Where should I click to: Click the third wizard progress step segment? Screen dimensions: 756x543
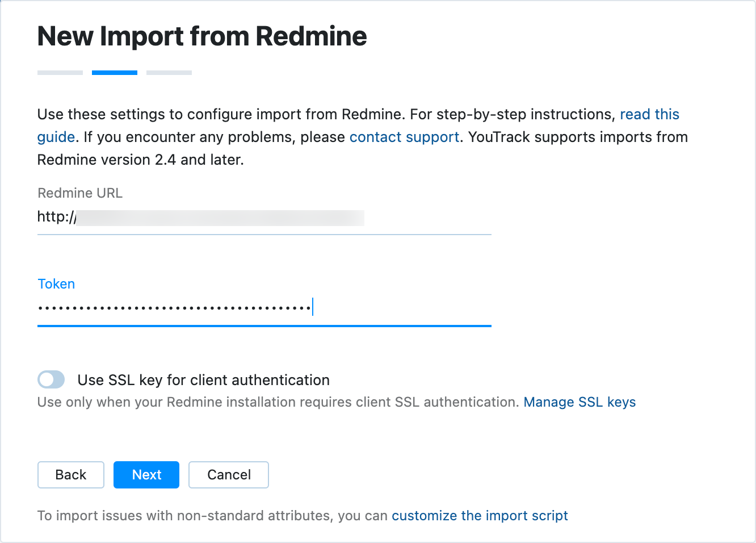point(169,72)
